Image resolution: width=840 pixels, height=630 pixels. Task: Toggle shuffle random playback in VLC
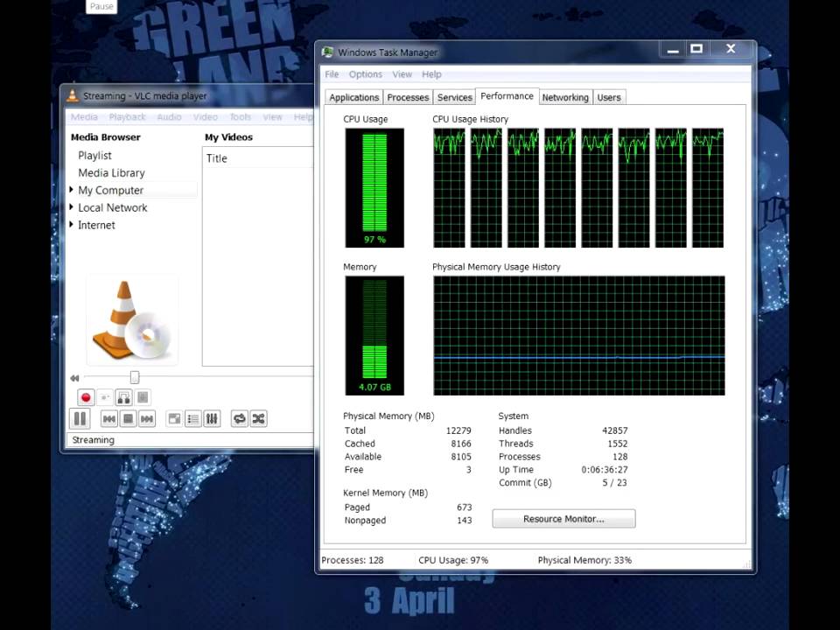coord(259,419)
